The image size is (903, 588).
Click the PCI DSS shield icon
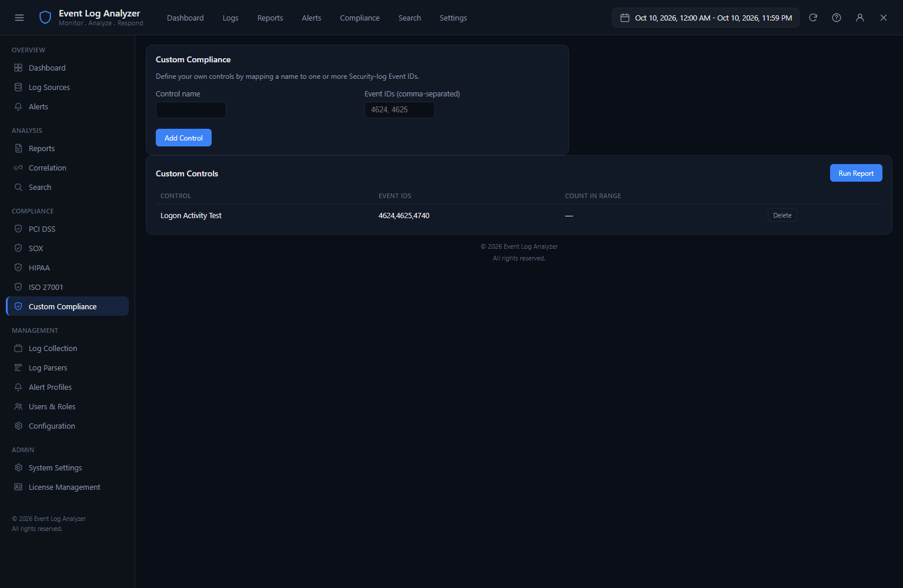tap(18, 229)
